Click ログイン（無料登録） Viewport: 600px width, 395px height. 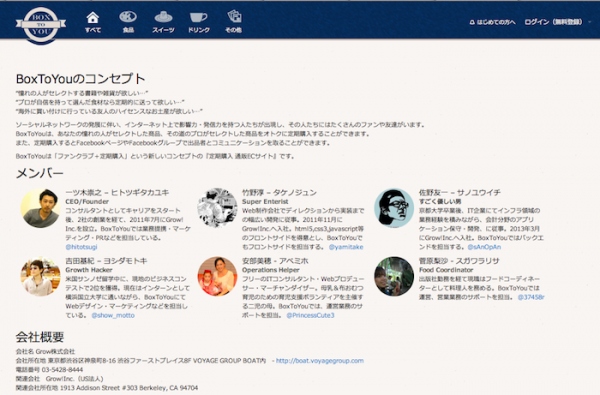(554, 22)
